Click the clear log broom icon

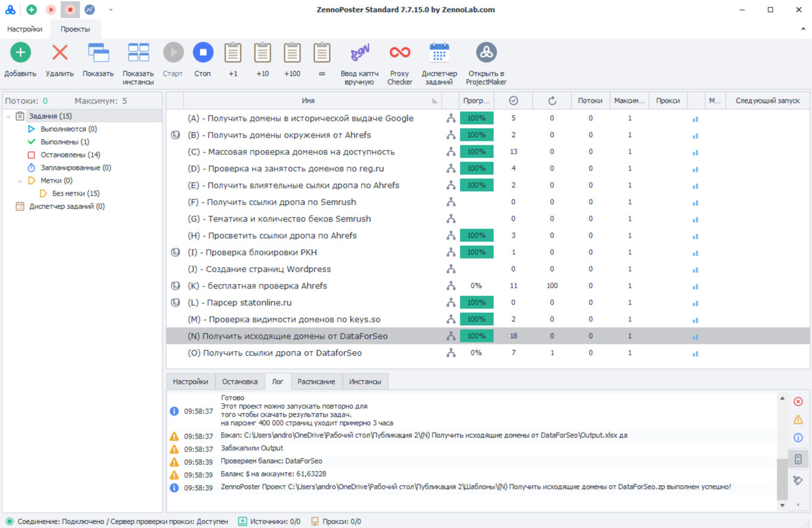798,480
